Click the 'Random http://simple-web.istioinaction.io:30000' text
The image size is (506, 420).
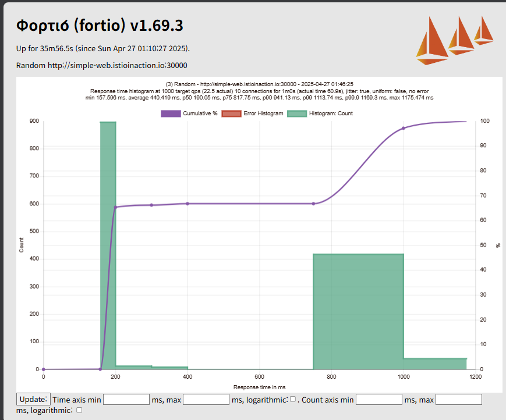102,65
